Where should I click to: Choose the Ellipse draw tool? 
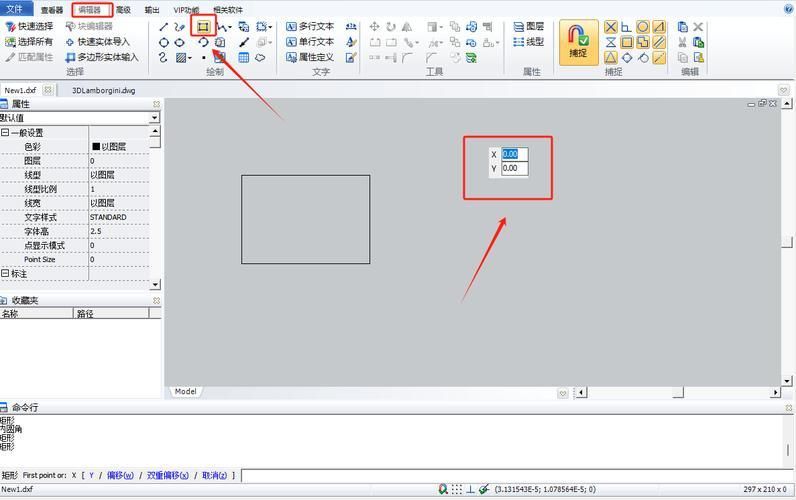tap(180, 43)
